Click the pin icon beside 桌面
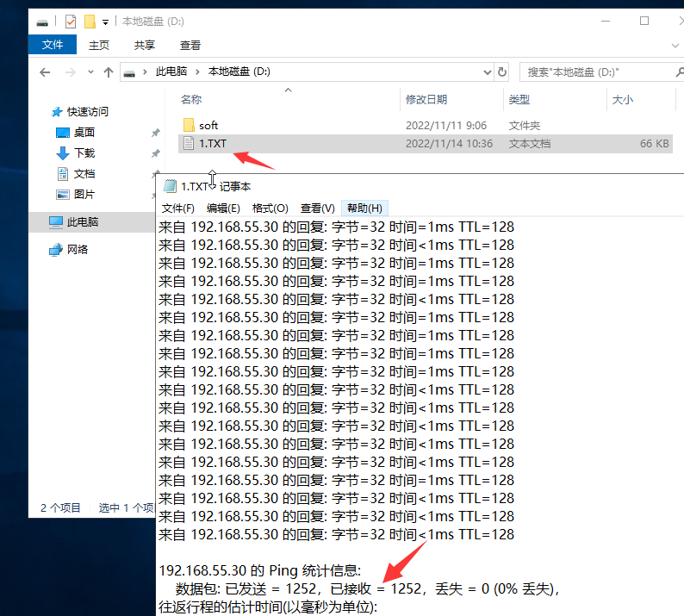Image resolution: width=684 pixels, height=616 pixels. coord(155,133)
